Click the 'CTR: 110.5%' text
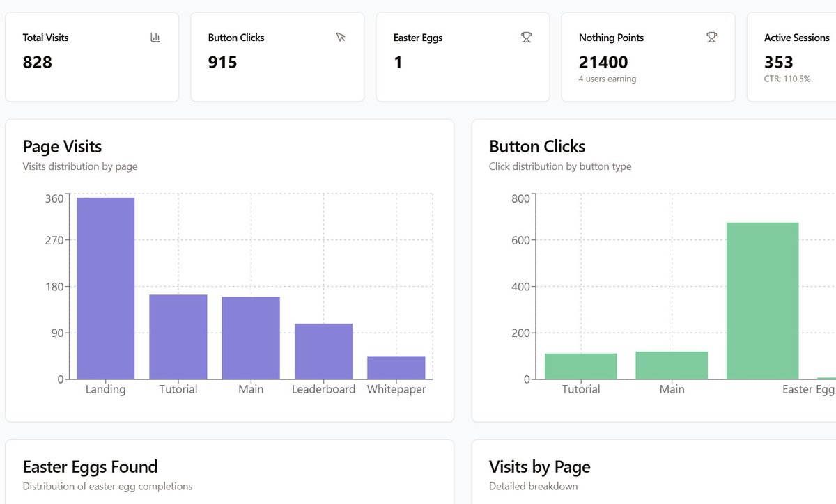The height and width of the screenshot is (504, 836). 787,79
